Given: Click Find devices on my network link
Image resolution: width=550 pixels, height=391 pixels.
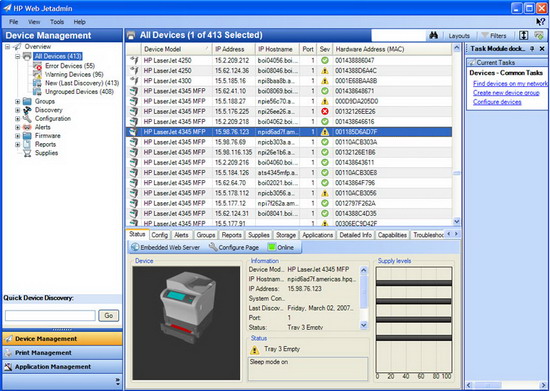Looking at the screenshot, I should (x=510, y=83).
